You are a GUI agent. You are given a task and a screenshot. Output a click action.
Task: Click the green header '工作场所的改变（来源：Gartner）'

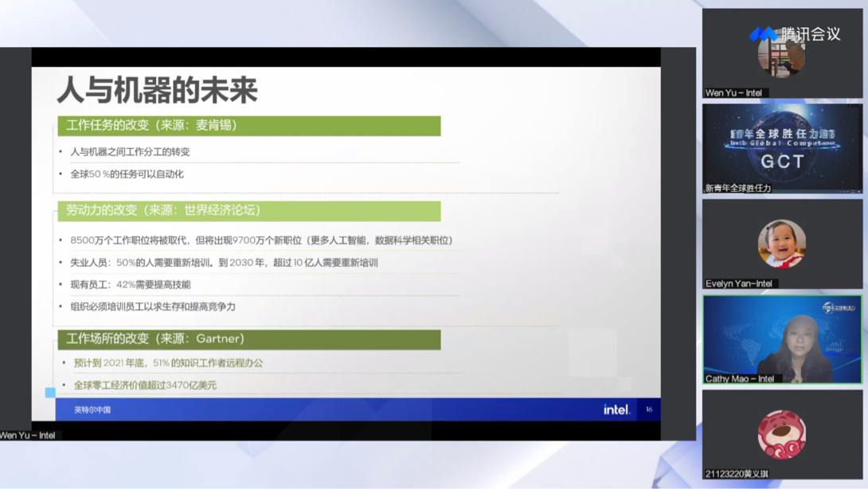248,338
